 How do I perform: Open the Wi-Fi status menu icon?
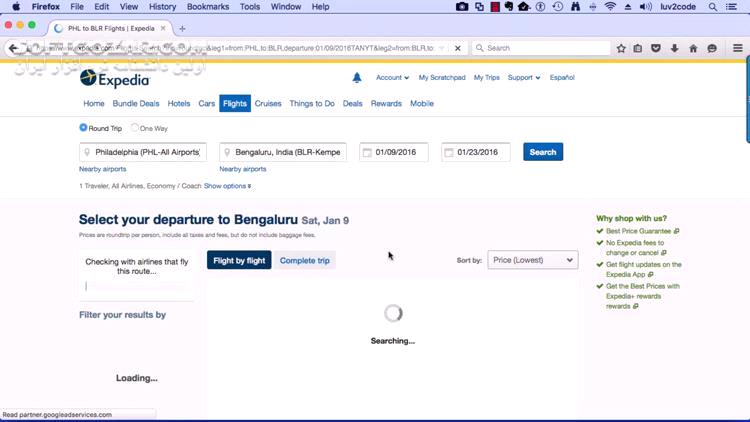click(610, 7)
